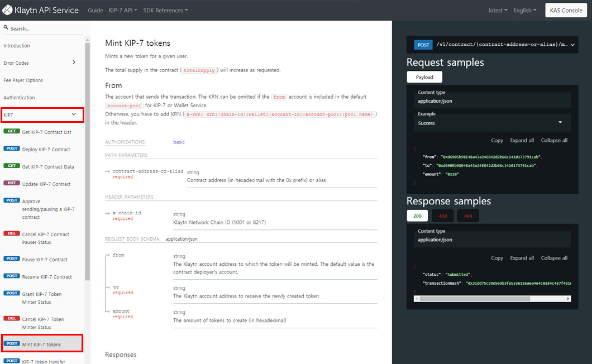Click the "account-pool" inline code text
The width and height of the screenshot is (592, 364).
[124, 106]
